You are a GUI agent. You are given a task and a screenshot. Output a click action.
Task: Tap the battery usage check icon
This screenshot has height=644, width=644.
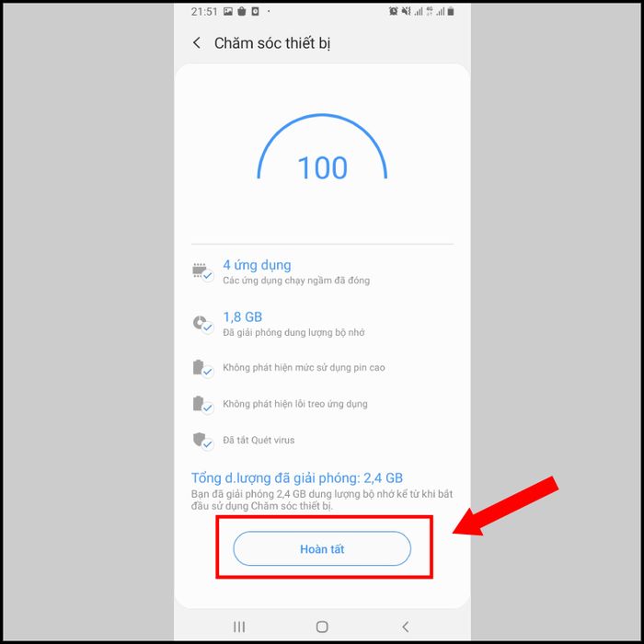(x=203, y=368)
